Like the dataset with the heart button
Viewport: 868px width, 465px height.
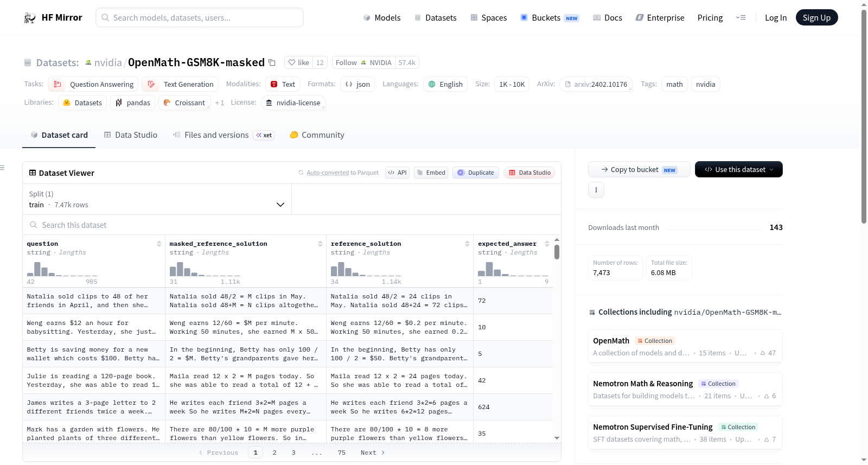(299, 63)
